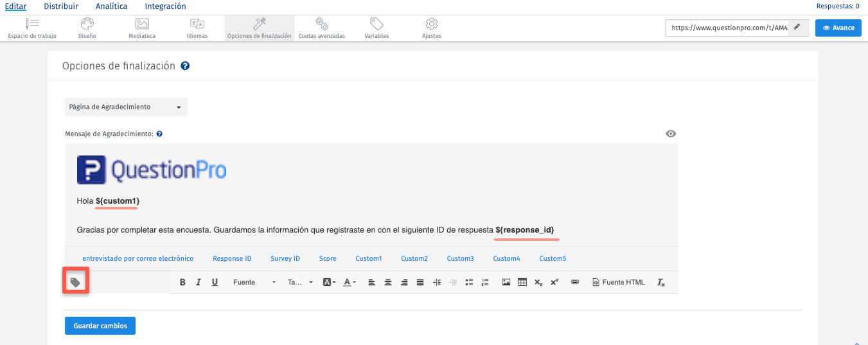The image size is (868, 345).
Task: Apply Underline formatting
Action: tap(215, 282)
